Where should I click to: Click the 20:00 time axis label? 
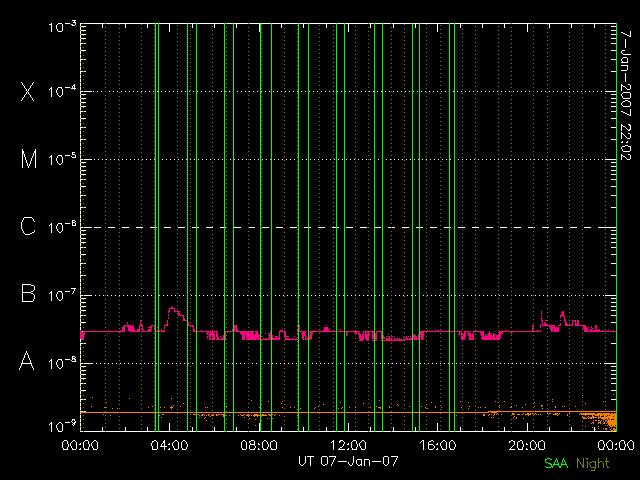click(x=527, y=445)
